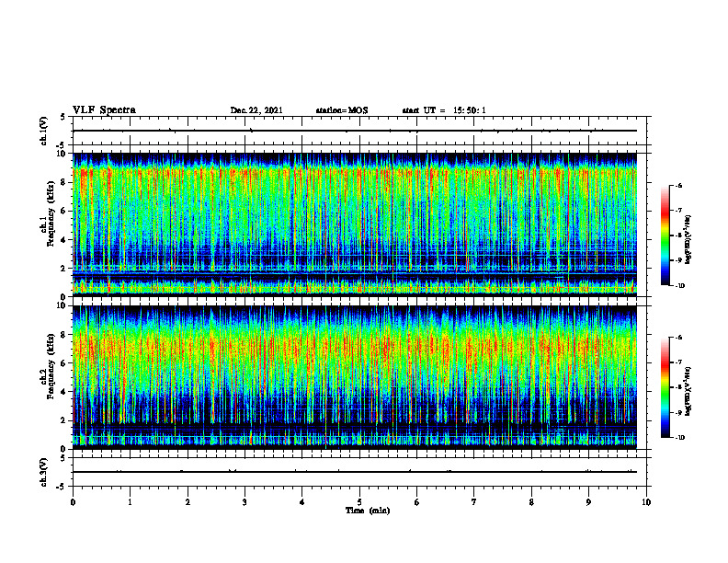Click the ch.2 frequency tick "8"
The height and width of the screenshot is (563, 728).
[64, 335]
